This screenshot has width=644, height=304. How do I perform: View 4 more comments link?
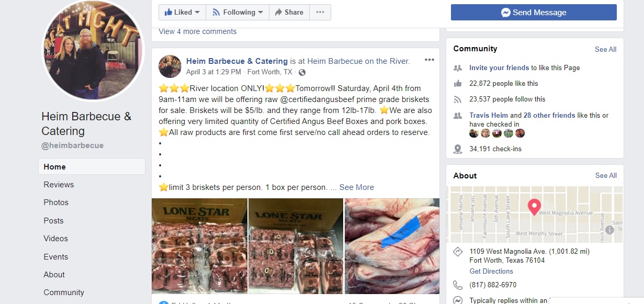click(x=198, y=31)
